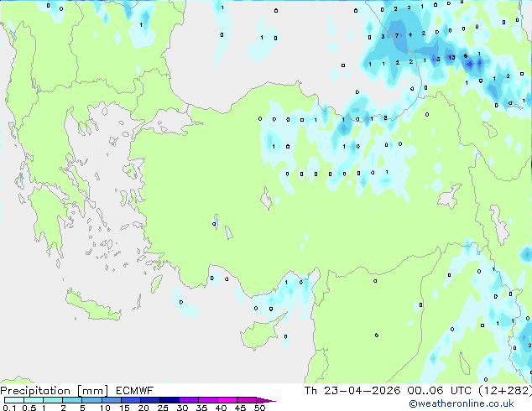This screenshot has height=411, width=532.
Task: Pick the 10–15 mm blue legend swatch
Action: tap(111, 400)
